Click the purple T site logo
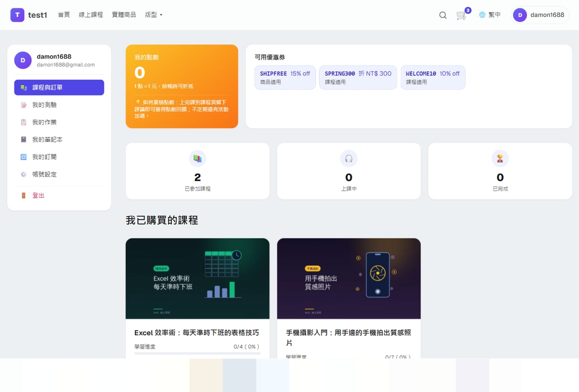 click(18, 15)
